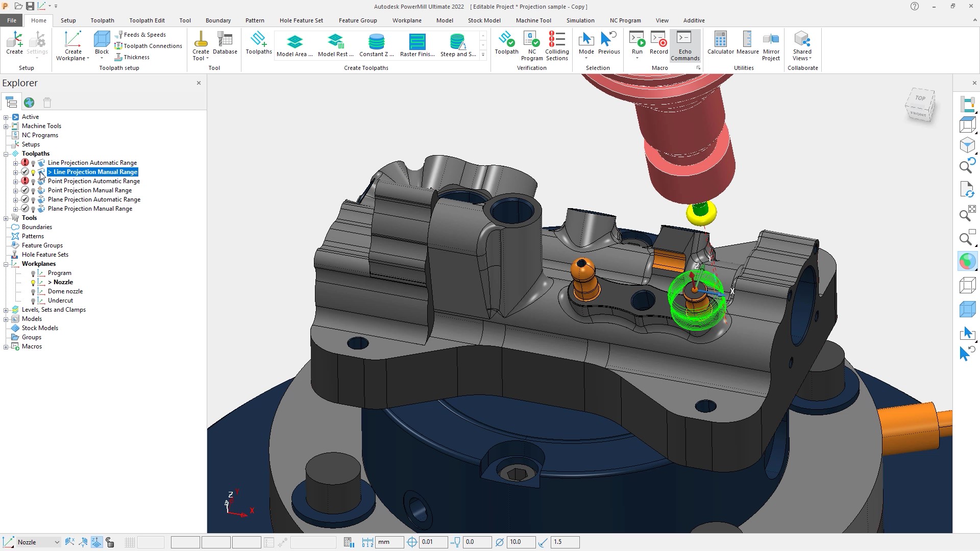Open the Stock Model ribbon tab
The width and height of the screenshot is (980, 551).
click(484, 20)
